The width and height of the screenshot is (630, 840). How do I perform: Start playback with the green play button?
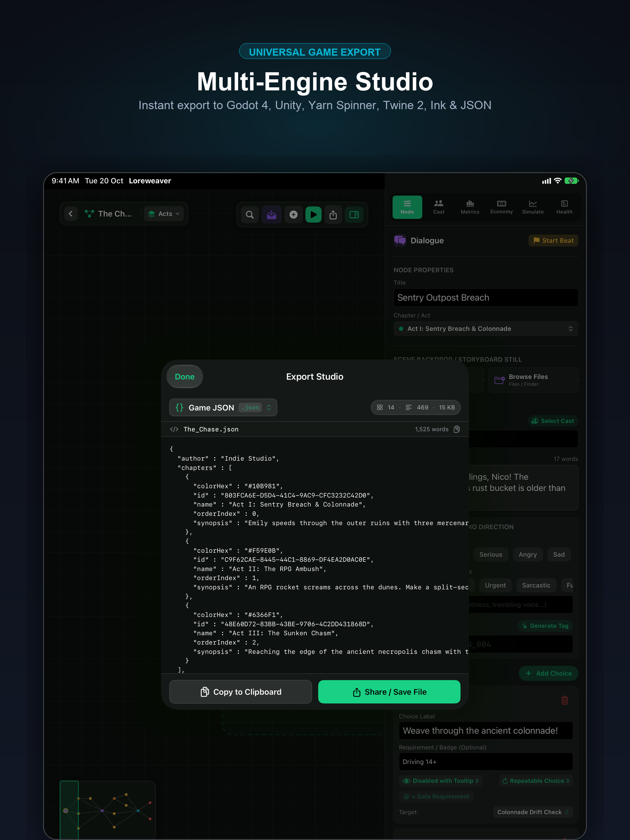point(313,215)
